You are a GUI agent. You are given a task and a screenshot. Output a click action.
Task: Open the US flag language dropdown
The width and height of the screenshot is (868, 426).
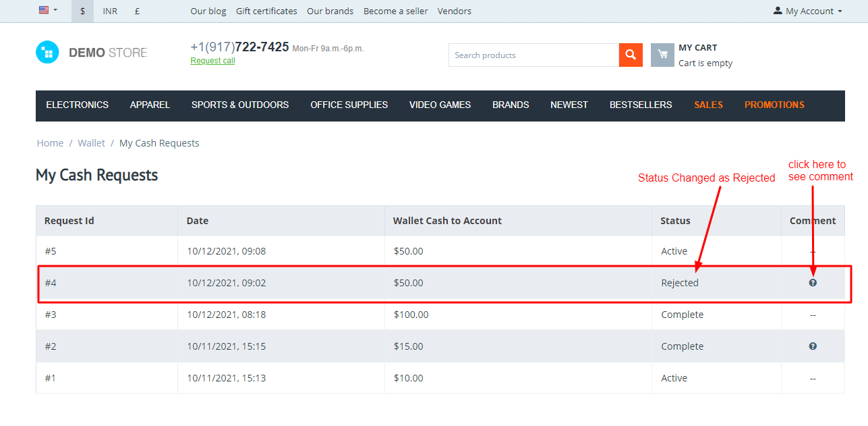click(x=48, y=11)
